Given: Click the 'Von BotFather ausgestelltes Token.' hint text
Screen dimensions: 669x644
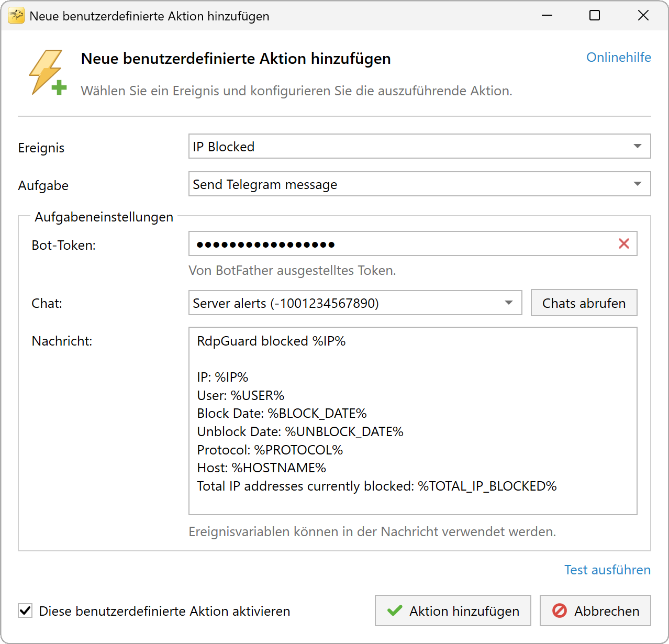Looking at the screenshot, I should [x=292, y=271].
